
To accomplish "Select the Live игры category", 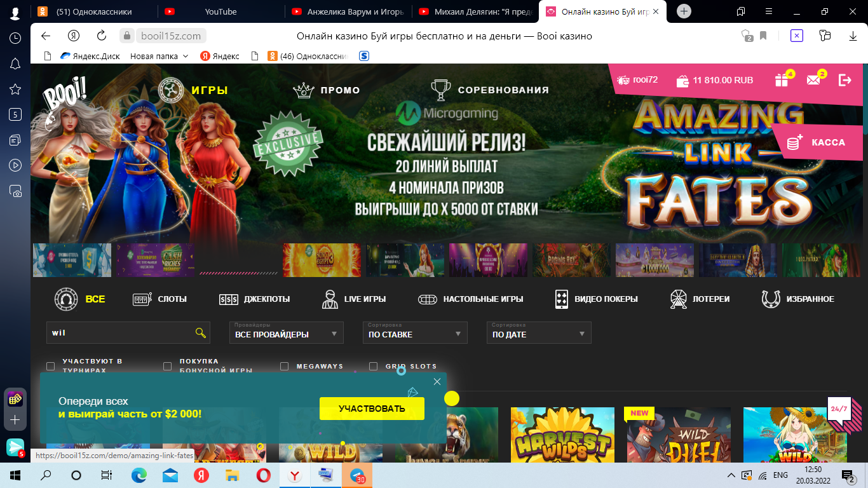I will [353, 299].
